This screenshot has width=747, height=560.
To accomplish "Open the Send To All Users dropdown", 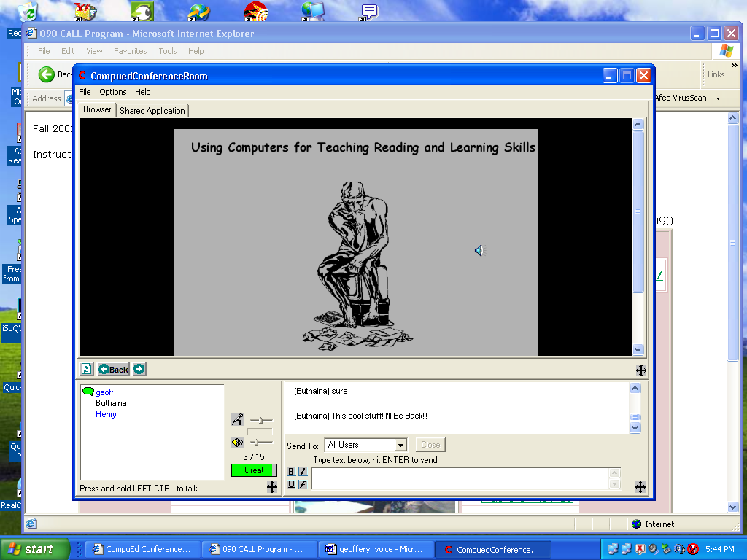I will tap(401, 446).
